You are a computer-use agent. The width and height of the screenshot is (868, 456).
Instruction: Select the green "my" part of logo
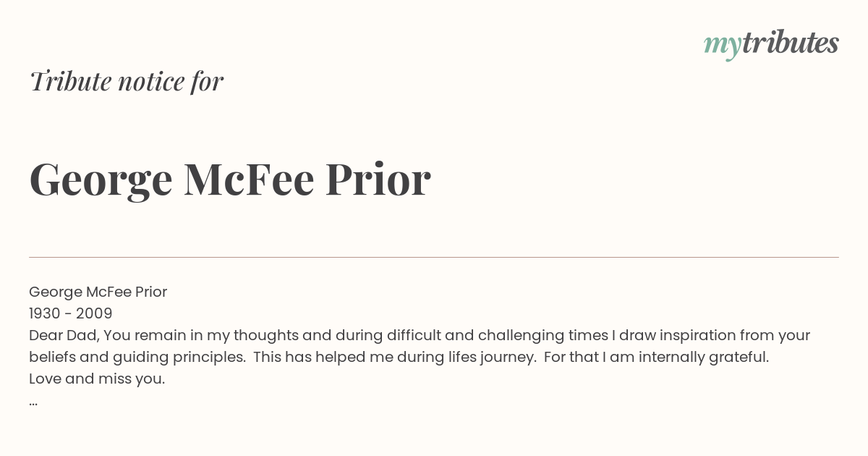tap(722, 46)
